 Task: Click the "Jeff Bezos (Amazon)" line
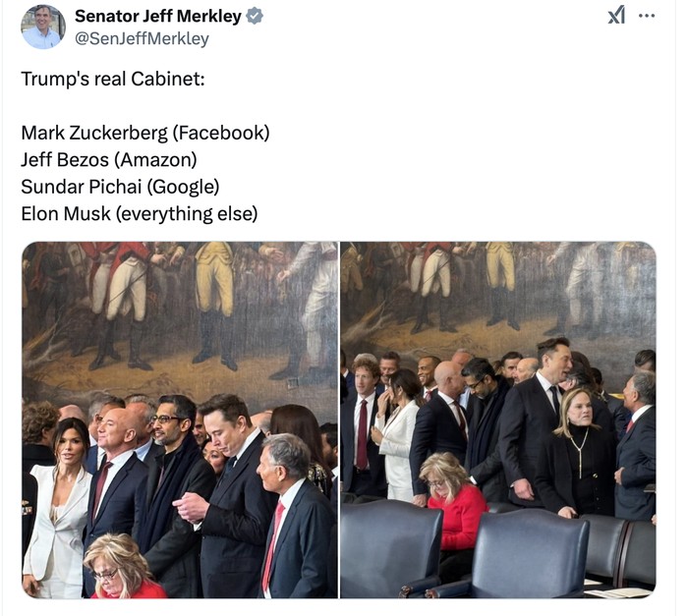109,159
